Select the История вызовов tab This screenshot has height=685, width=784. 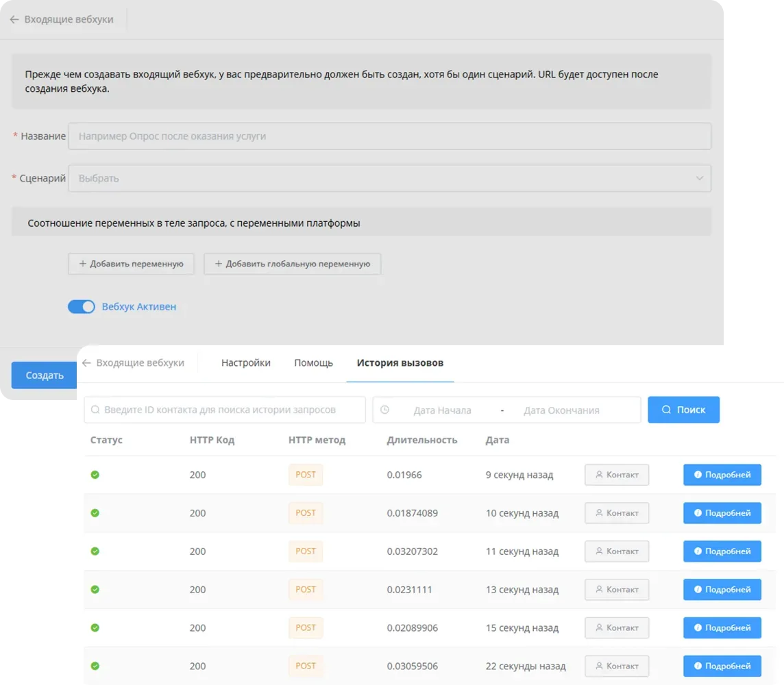tap(400, 363)
